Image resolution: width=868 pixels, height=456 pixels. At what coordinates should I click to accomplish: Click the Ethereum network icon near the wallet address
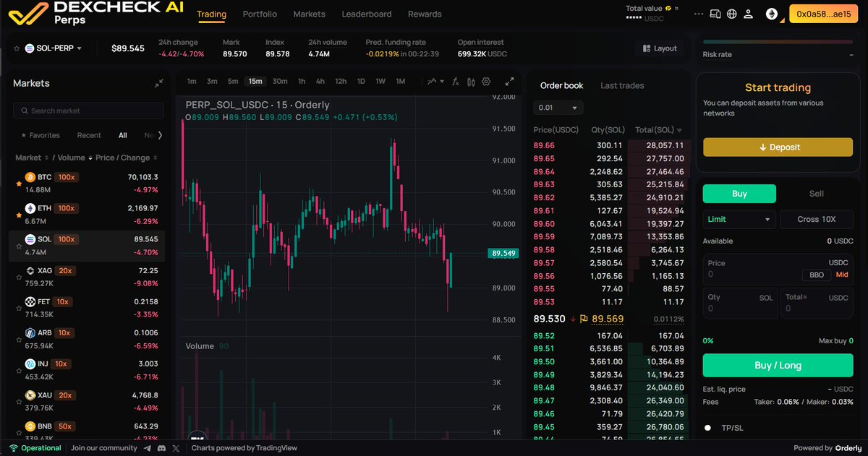coord(772,14)
